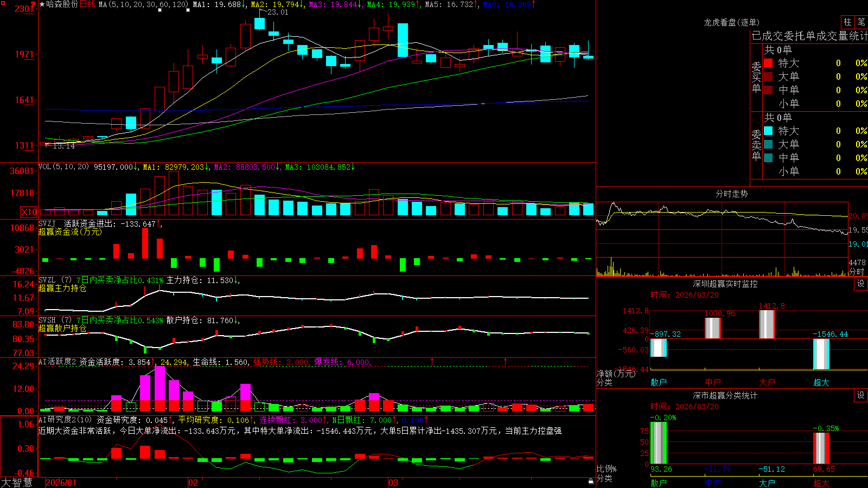This screenshot has height=488, width=868.
Task: Click the 13.14 low price label
Action: coord(64,146)
